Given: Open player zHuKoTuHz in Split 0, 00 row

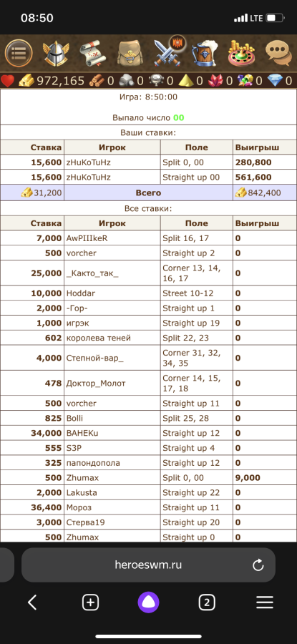Looking at the screenshot, I should (88, 162).
